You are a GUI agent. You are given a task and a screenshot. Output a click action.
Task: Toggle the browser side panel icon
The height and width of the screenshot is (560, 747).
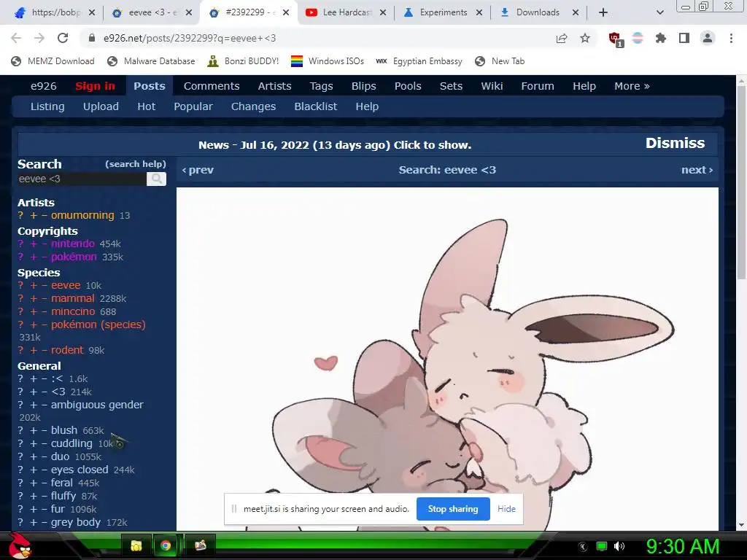tap(684, 38)
